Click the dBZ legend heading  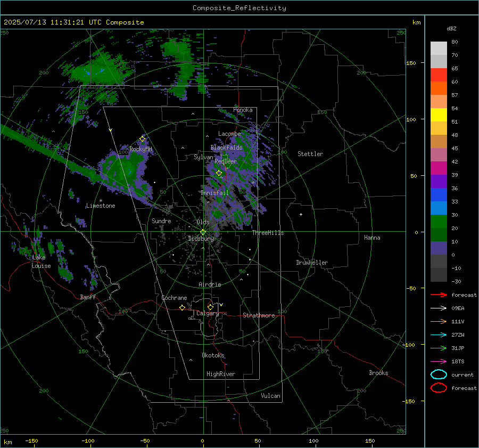[x=451, y=28]
